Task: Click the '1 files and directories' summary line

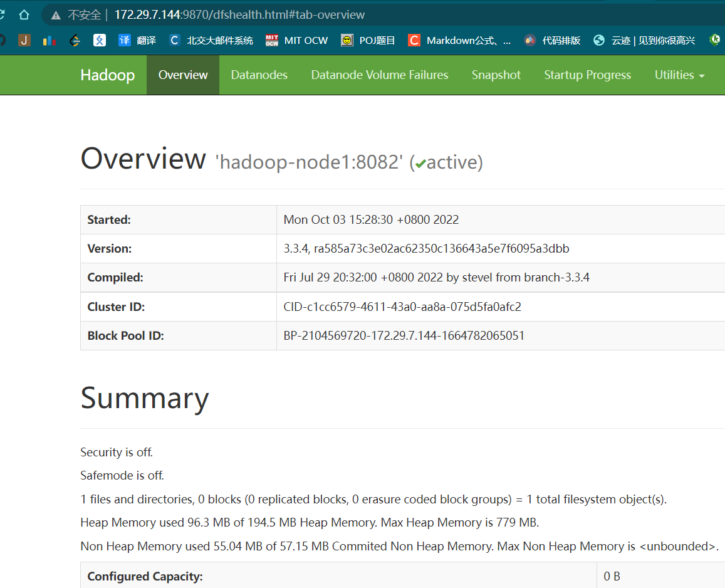Action: pos(373,500)
